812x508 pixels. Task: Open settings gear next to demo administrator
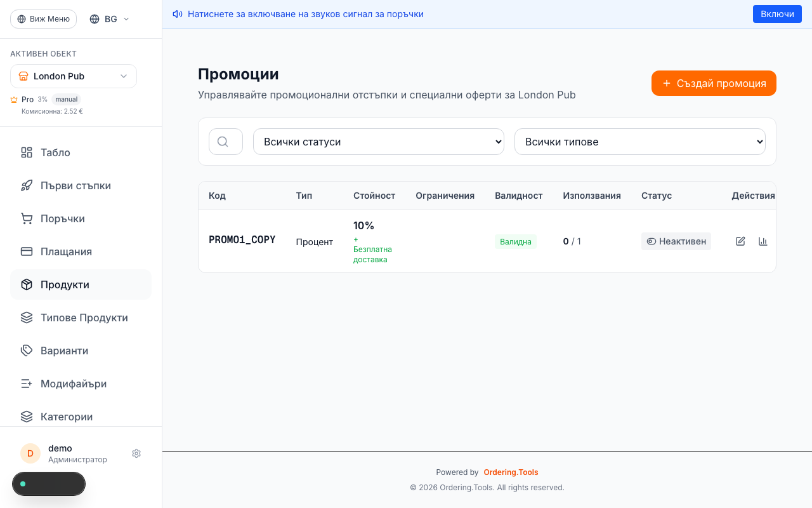tap(136, 453)
